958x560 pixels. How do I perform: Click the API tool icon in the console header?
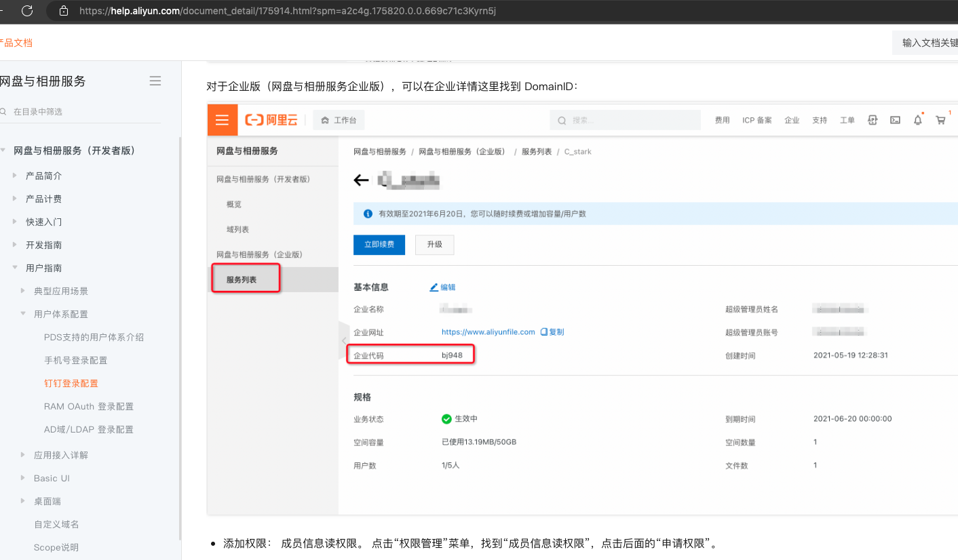click(873, 120)
